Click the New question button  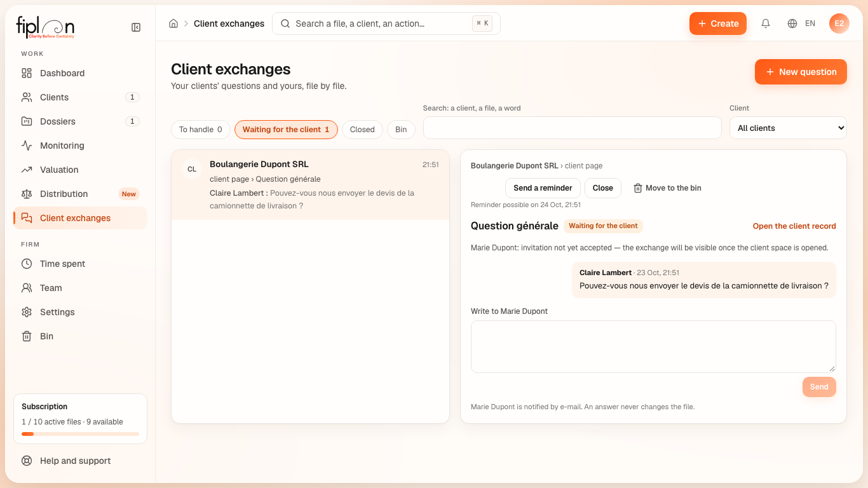tap(801, 72)
